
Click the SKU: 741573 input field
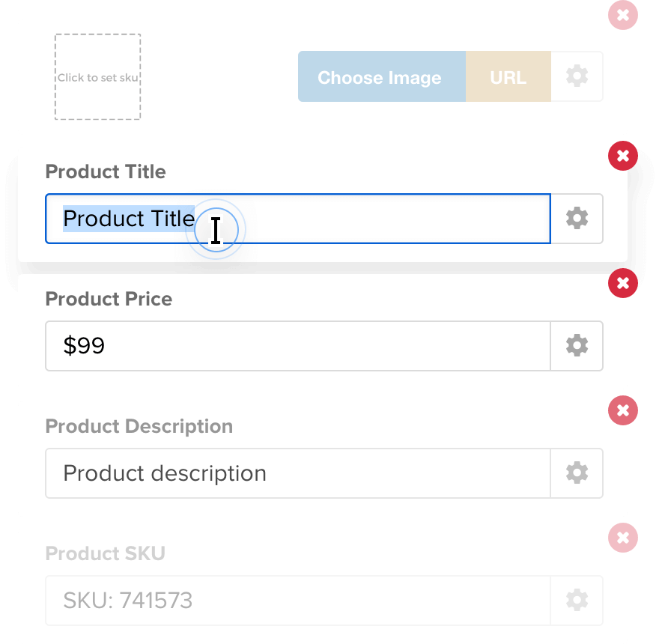pyautogui.click(x=300, y=600)
